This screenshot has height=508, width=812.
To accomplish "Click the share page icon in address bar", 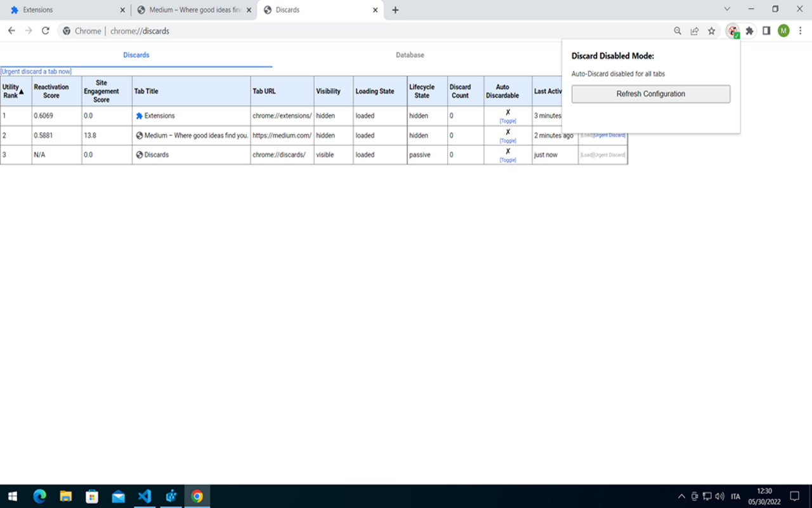I will 695,30.
